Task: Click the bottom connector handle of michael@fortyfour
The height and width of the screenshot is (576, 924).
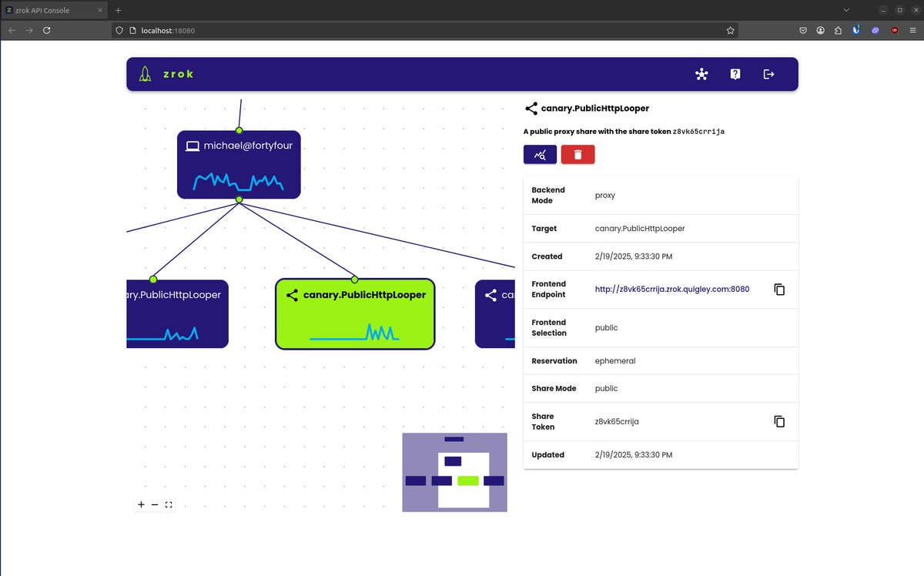Action: coord(239,199)
